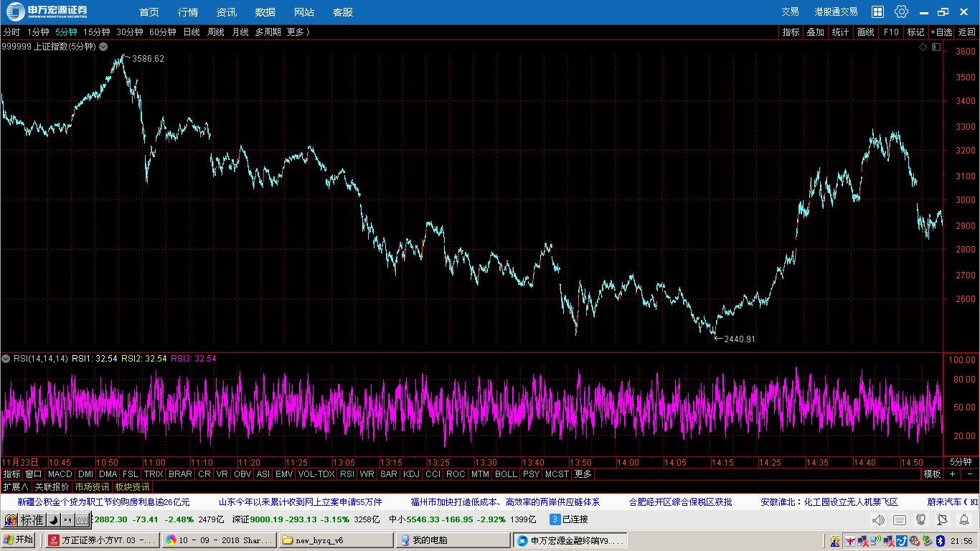Click the minus button next to 模板
Screen dimensions: 980x551
[969, 474]
